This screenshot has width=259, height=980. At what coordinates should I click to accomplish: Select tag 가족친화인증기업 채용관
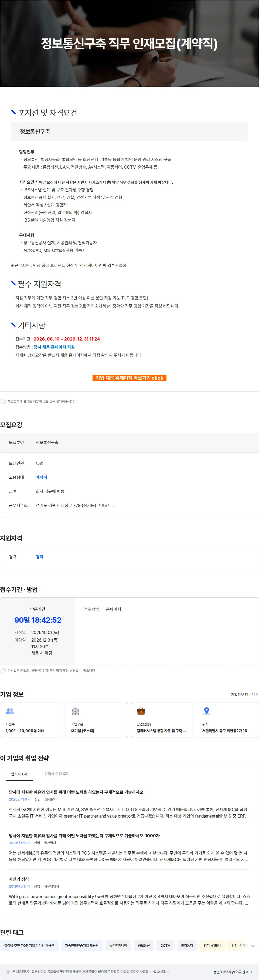coord(82,945)
